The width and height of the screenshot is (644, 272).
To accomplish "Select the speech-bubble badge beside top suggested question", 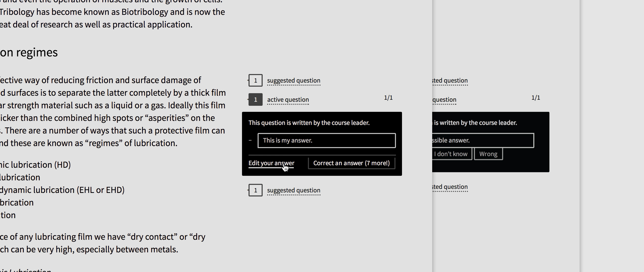I will click(x=255, y=80).
